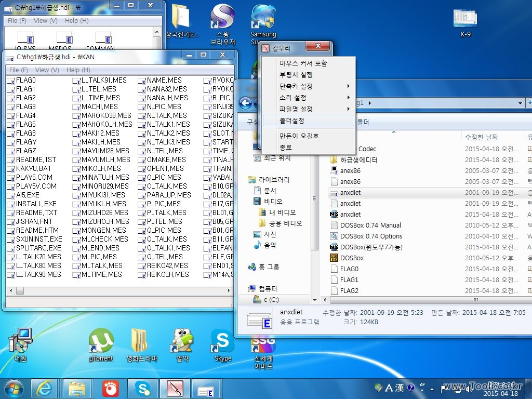The image size is (532, 399).
Task: Choose 폴더설정 from the 칼무리 menu
Action: click(x=308, y=121)
